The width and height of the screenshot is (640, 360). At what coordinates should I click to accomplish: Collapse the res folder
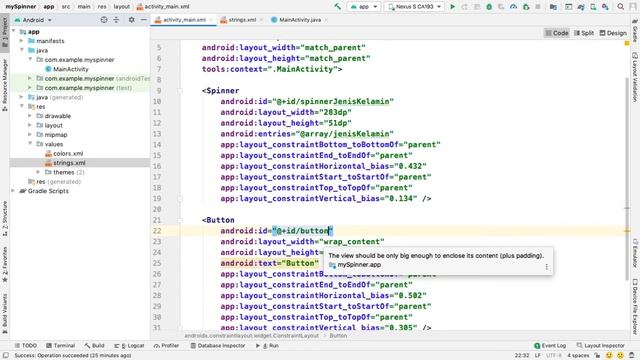[x=22, y=107]
